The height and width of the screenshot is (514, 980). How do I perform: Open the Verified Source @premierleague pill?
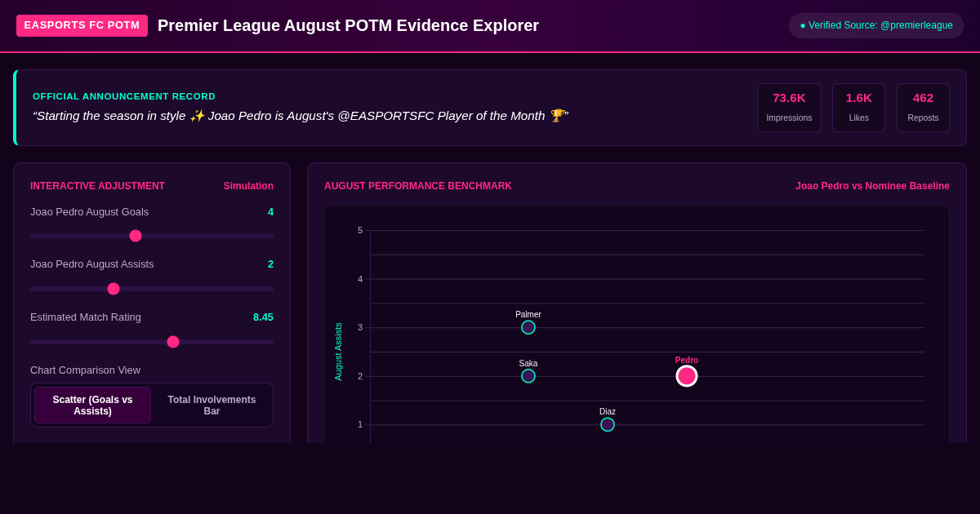pyautogui.click(x=876, y=25)
